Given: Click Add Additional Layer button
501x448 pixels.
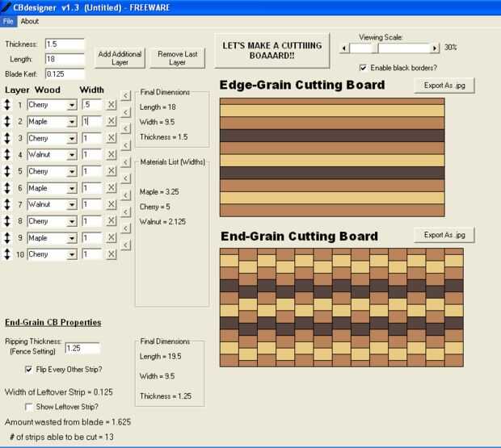Looking at the screenshot, I should tap(120, 58).
